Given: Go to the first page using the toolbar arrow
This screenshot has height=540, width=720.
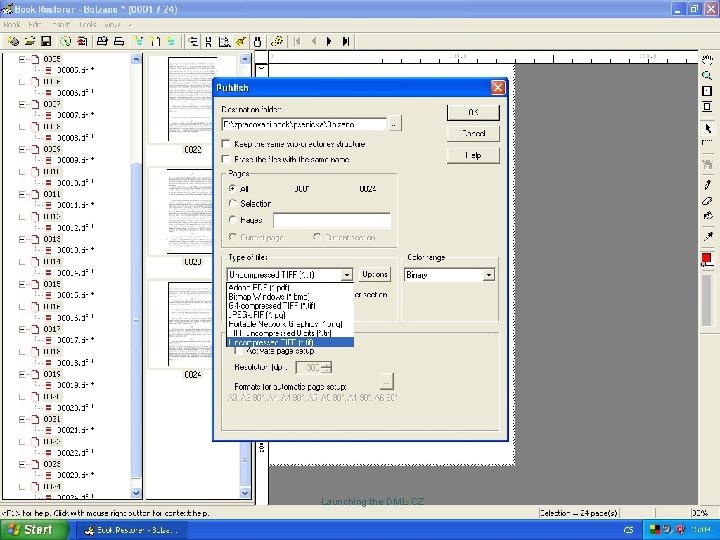Looking at the screenshot, I should point(297,41).
